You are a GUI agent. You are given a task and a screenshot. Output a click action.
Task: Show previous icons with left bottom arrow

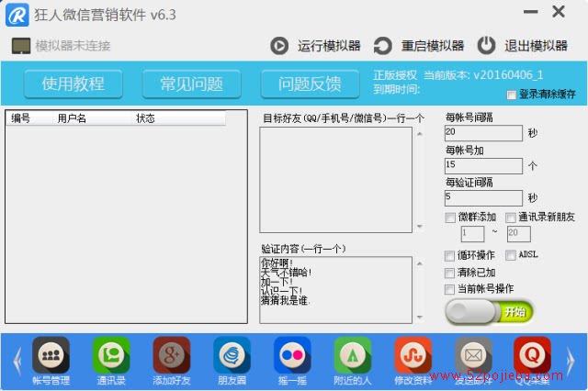(17, 362)
